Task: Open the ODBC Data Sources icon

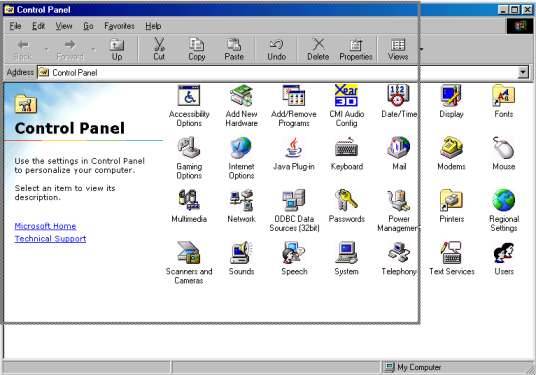Action: point(294,200)
